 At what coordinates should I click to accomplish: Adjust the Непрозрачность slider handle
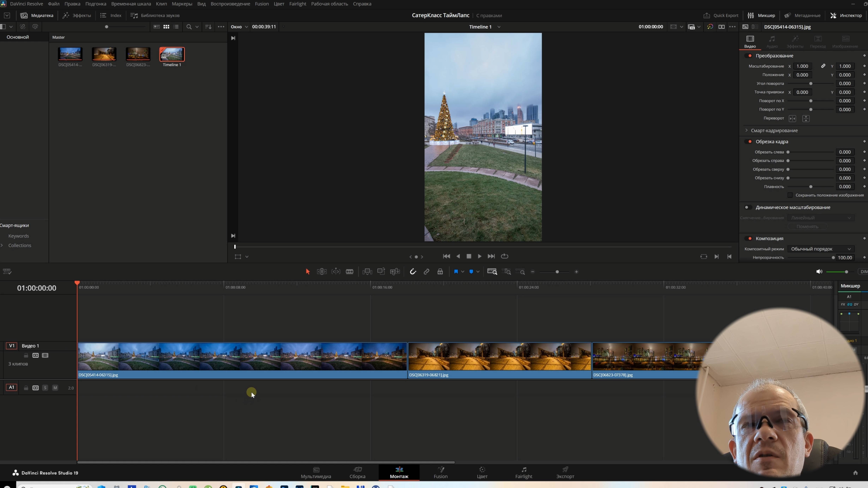pos(833,258)
